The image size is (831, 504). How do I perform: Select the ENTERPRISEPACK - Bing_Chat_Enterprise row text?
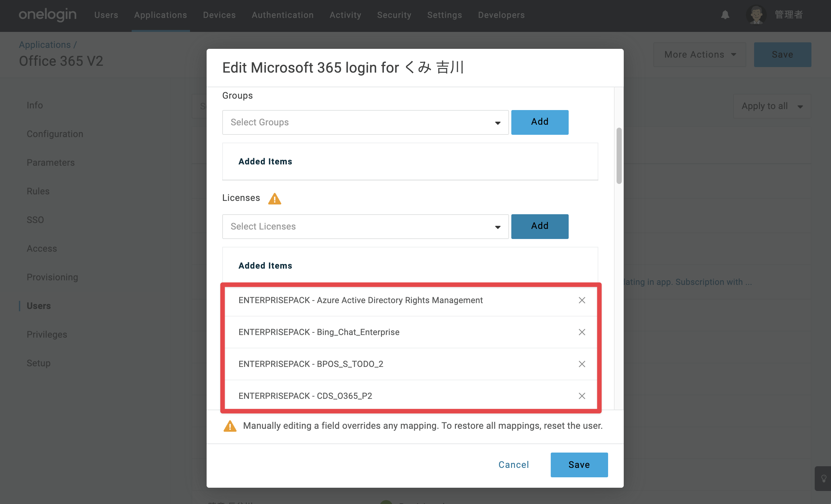319,332
